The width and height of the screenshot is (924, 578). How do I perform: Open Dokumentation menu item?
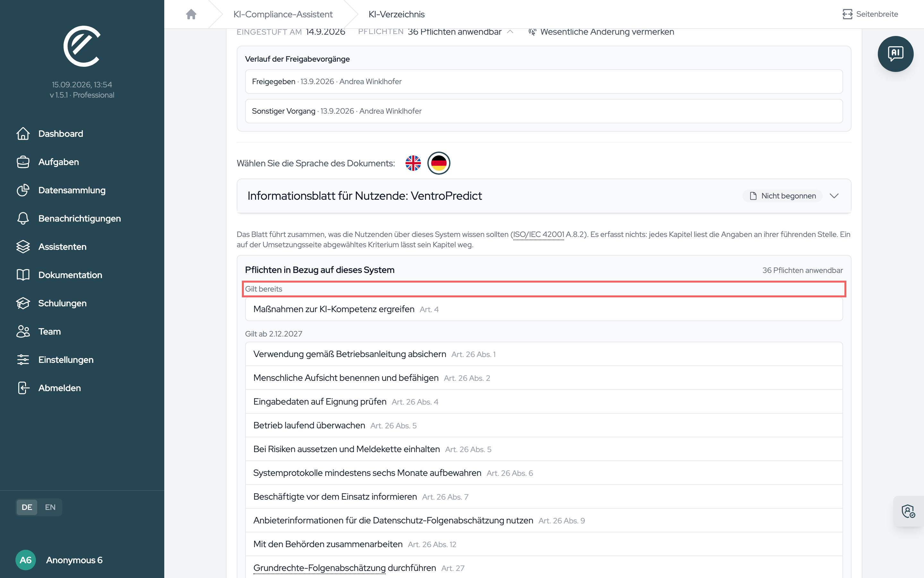click(x=70, y=275)
